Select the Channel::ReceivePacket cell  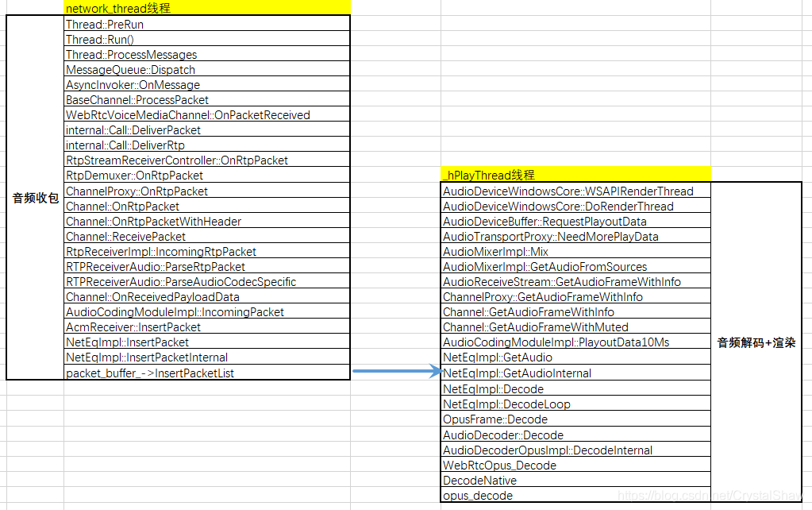(206, 237)
